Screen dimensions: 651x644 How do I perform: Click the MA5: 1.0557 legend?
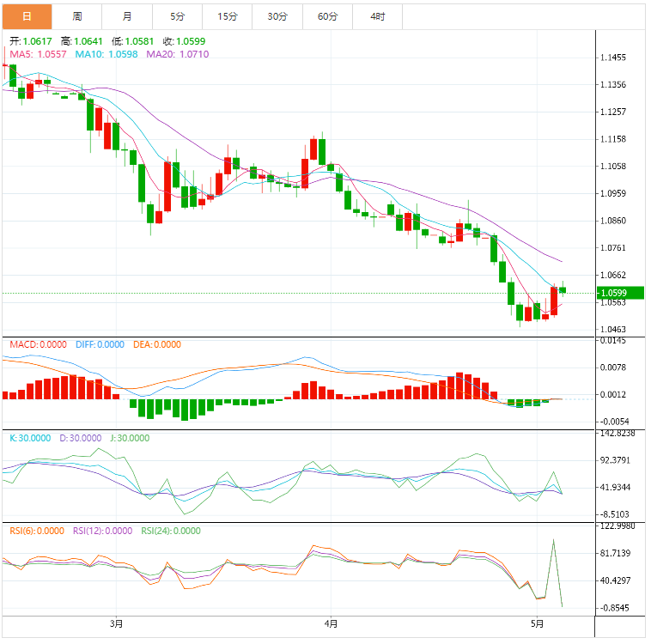(x=38, y=54)
